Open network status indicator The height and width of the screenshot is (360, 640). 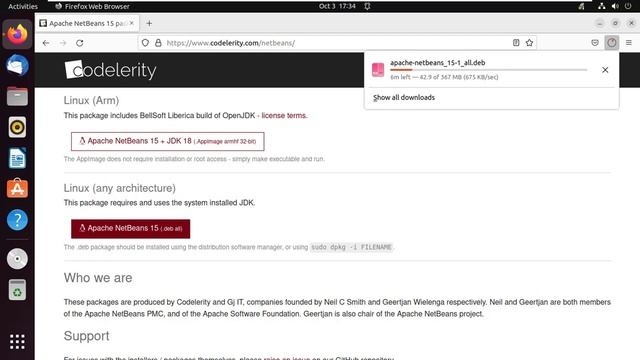(x=602, y=6)
